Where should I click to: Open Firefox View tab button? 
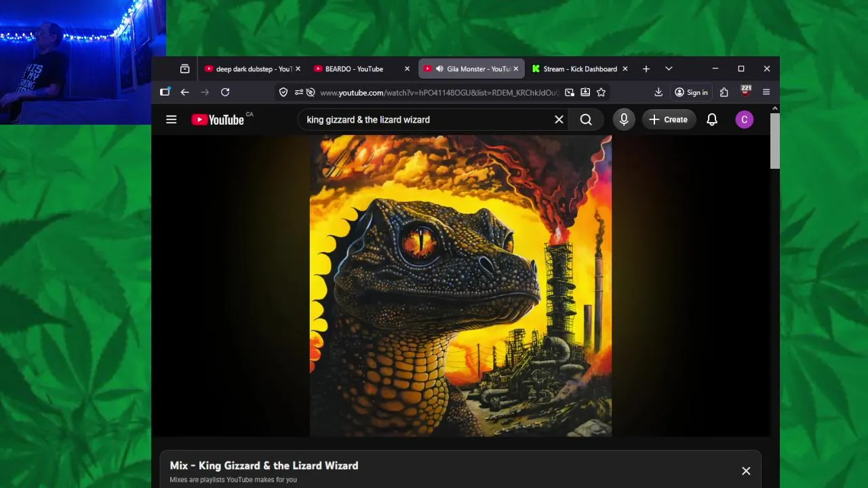[x=184, y=68]
